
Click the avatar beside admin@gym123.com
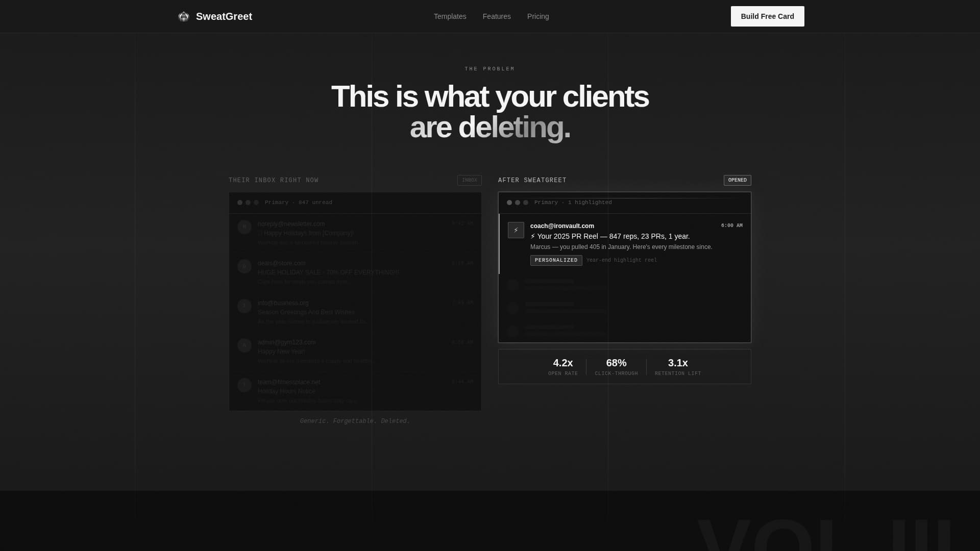click(x=244, y=345)
